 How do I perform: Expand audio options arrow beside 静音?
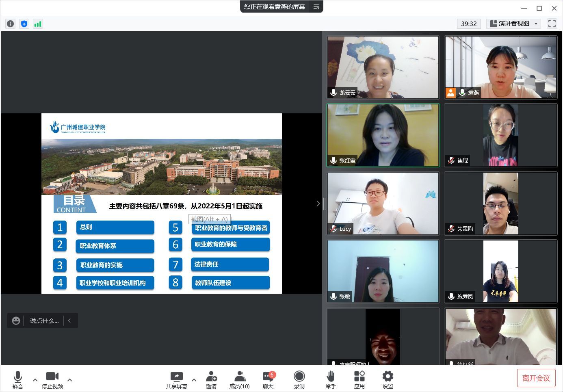[x=35, y=380]
